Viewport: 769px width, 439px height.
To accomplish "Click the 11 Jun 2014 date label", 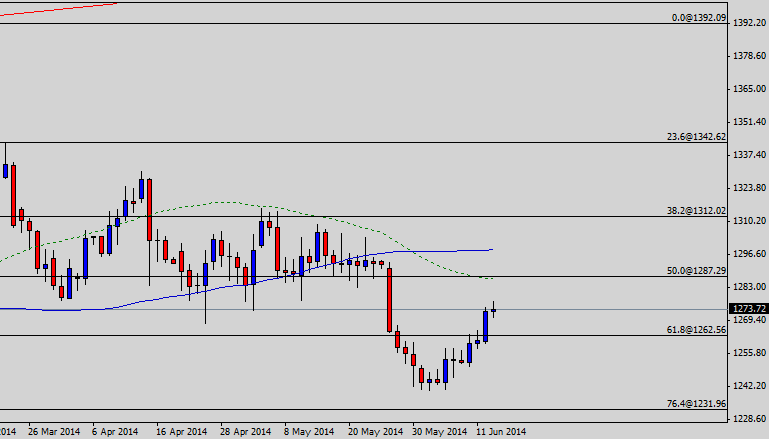I will (x=501, y=432).
